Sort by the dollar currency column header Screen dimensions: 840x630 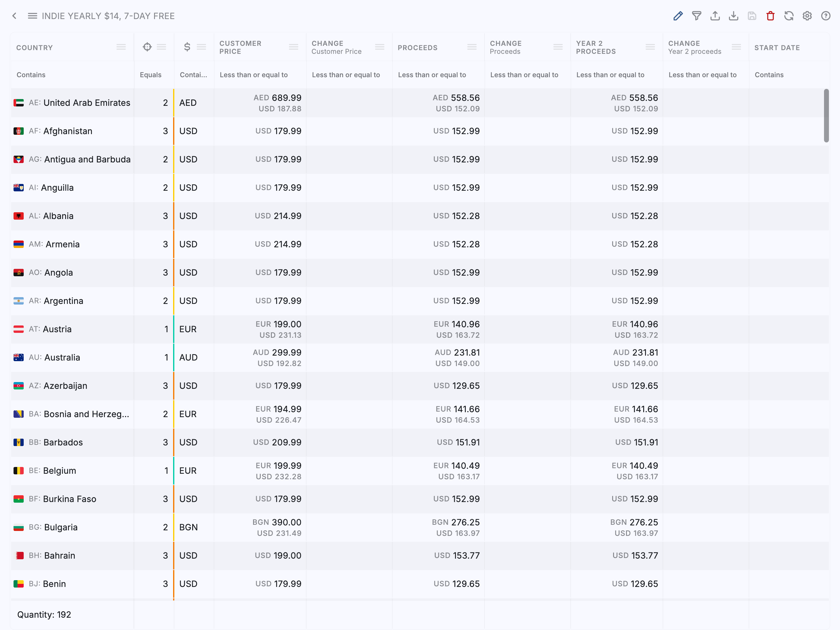[187, 47]
